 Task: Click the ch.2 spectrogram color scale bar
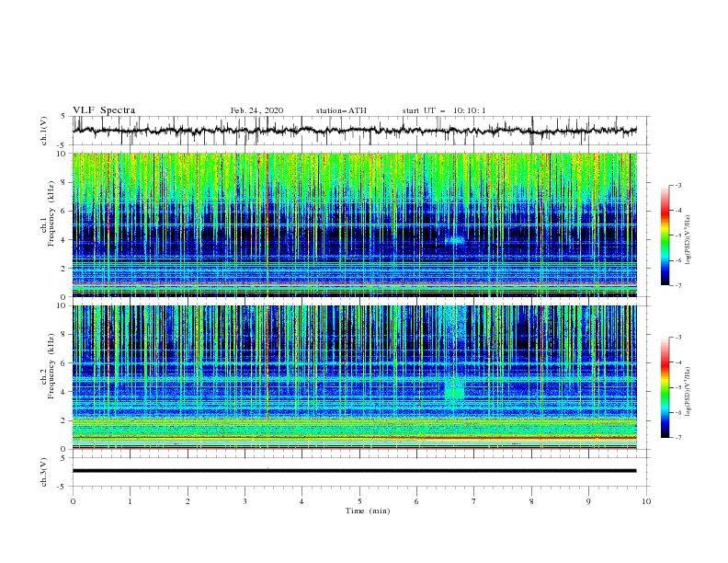[x=665, y=387]
